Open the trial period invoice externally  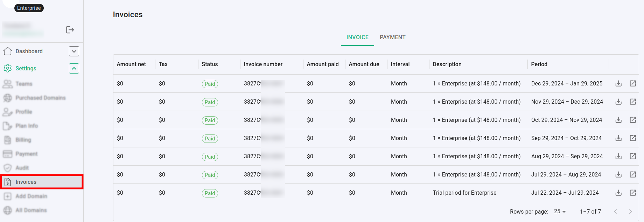(x=632, y=193)
